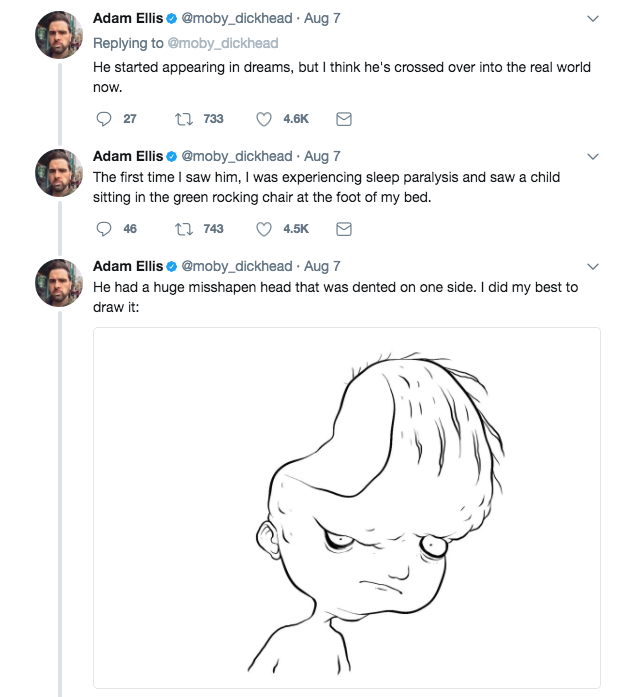The height and width of the screenshot is (697, 636).
Task: Open Aug 7 timestamp of misshapen head tweet
Action: click(x=322, y=266)
